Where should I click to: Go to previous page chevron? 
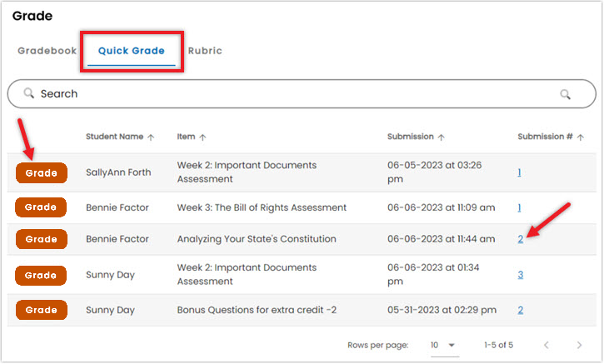coord(547,345)
